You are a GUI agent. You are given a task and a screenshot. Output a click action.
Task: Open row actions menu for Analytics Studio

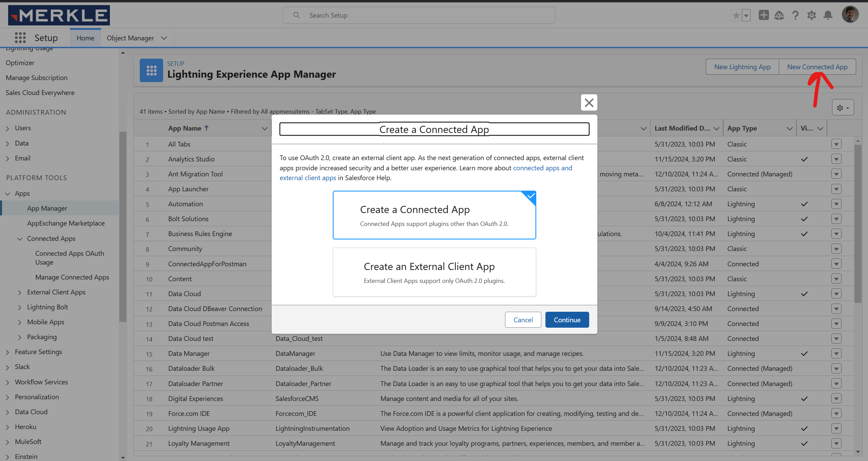[836, 159]
